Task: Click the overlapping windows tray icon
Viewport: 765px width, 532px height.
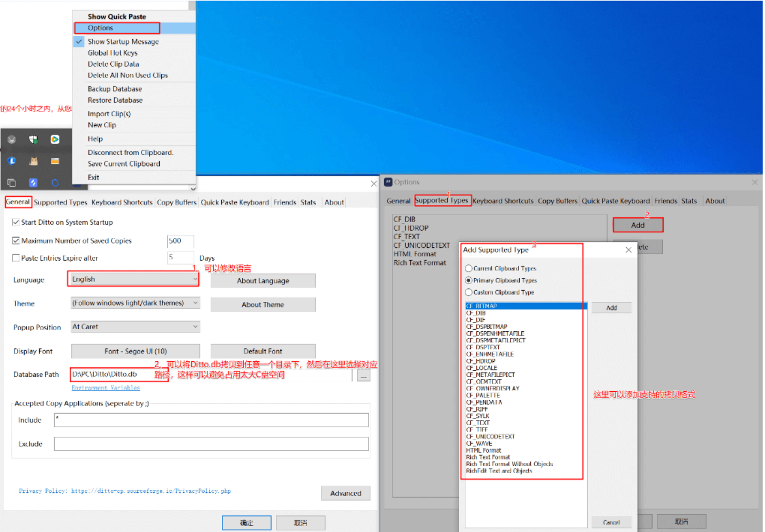Action: (12, 183)
